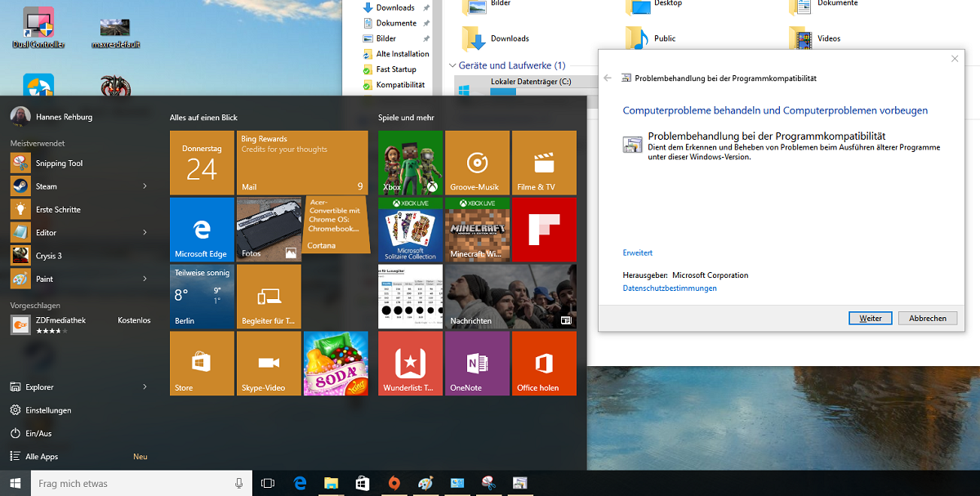Select Dokumente in Explorer quick access

point(396,23)
